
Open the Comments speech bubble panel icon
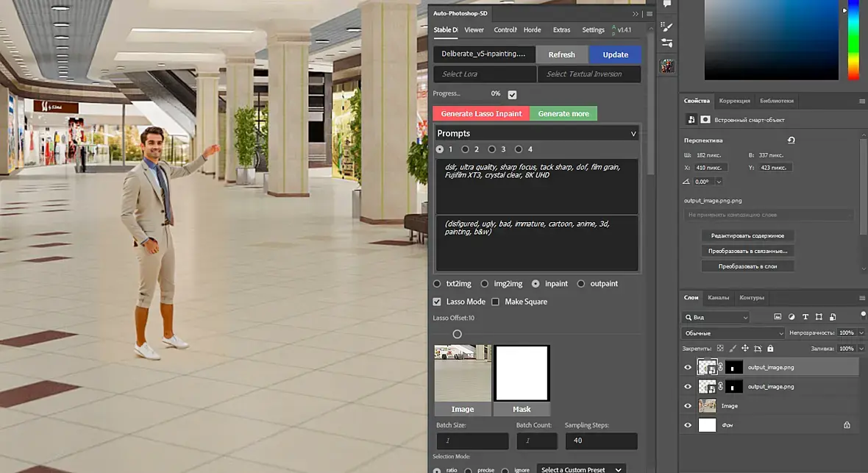tap(667, 4)
